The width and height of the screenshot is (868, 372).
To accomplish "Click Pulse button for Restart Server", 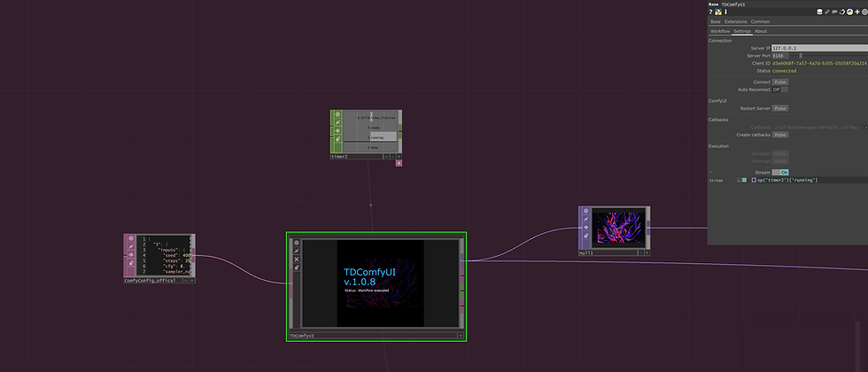I will [780, 108].
